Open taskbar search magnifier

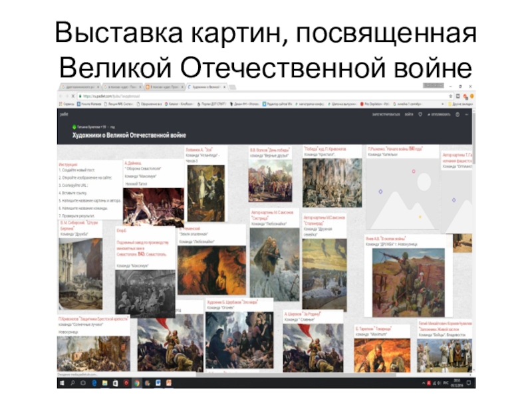[x=72, y=383]
